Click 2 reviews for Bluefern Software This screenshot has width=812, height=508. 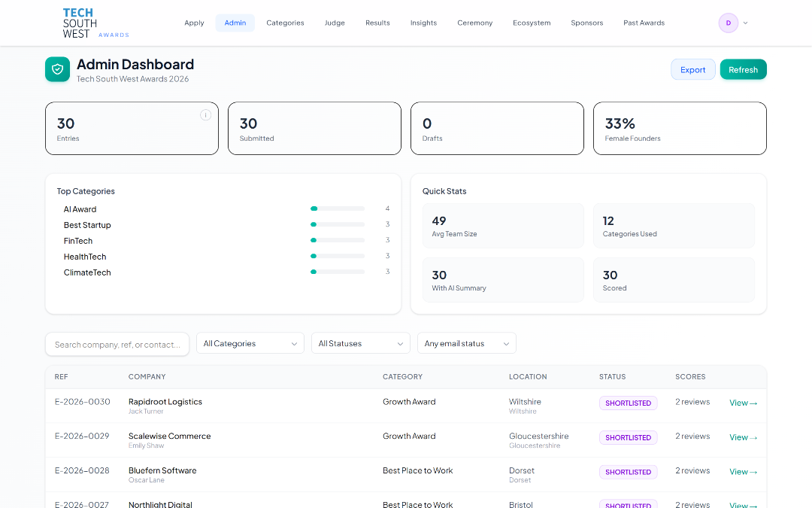coord(692,470)
